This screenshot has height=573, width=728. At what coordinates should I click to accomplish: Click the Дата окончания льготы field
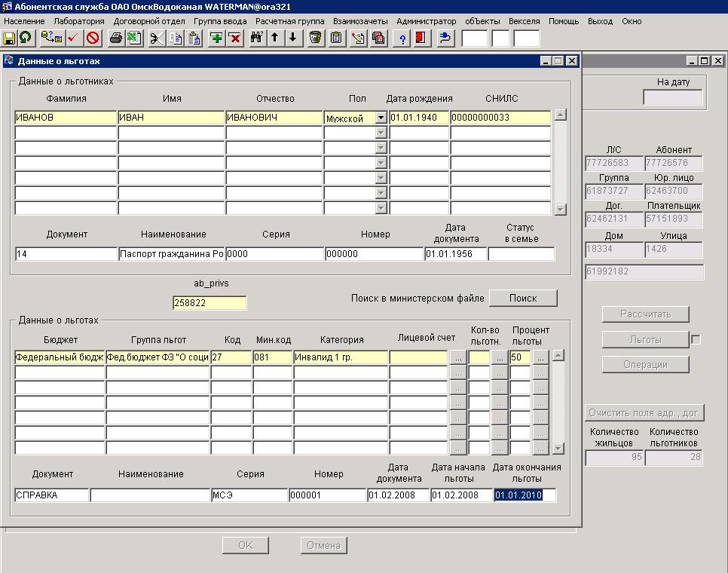(525, 495)
